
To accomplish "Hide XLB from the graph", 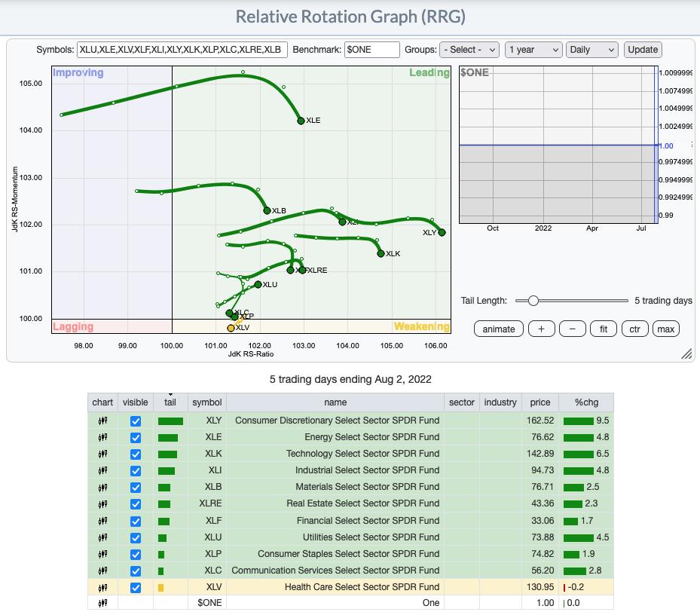I will click(x=136, y=488).
